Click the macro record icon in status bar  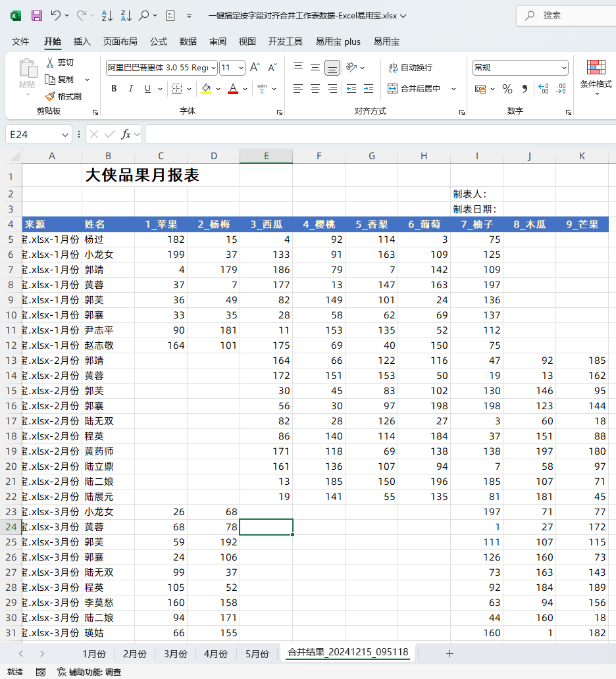point(41,672)
